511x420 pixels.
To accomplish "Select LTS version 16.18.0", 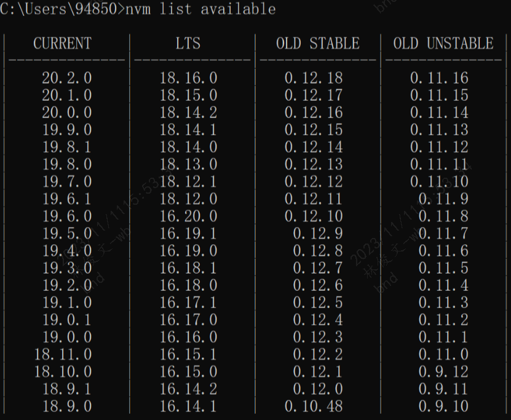I will coord(188,285).
